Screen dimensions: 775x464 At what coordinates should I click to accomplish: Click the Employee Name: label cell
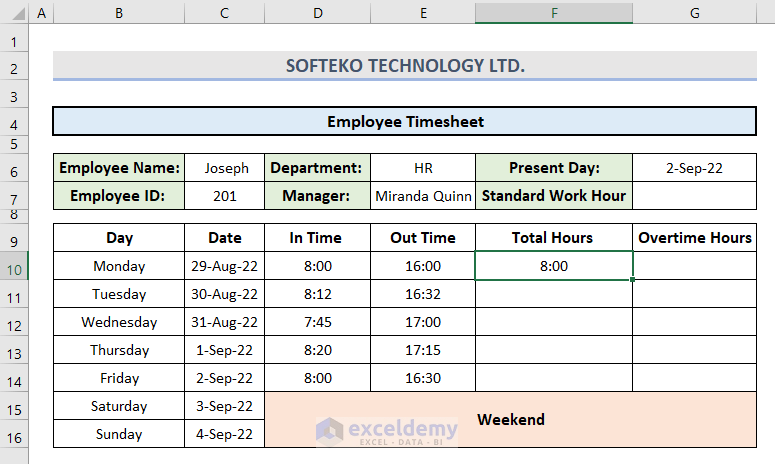(119, 168)
